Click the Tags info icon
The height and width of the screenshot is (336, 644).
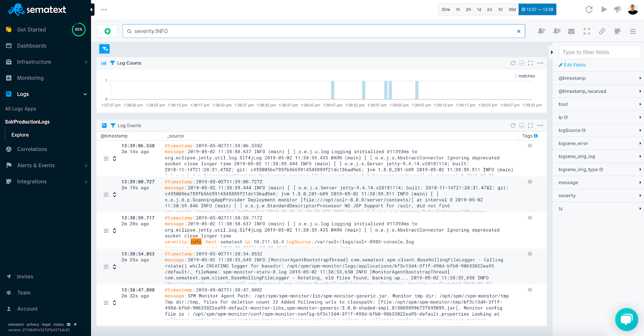(536, 136)
